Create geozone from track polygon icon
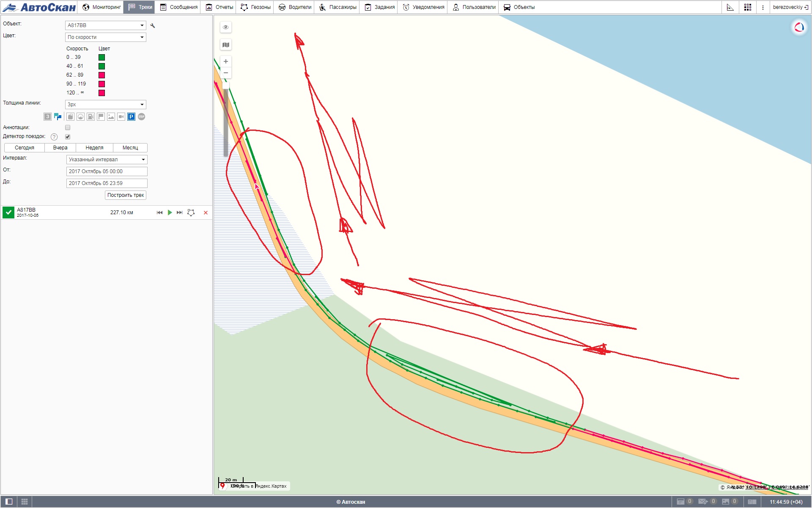 coord(191,213)
